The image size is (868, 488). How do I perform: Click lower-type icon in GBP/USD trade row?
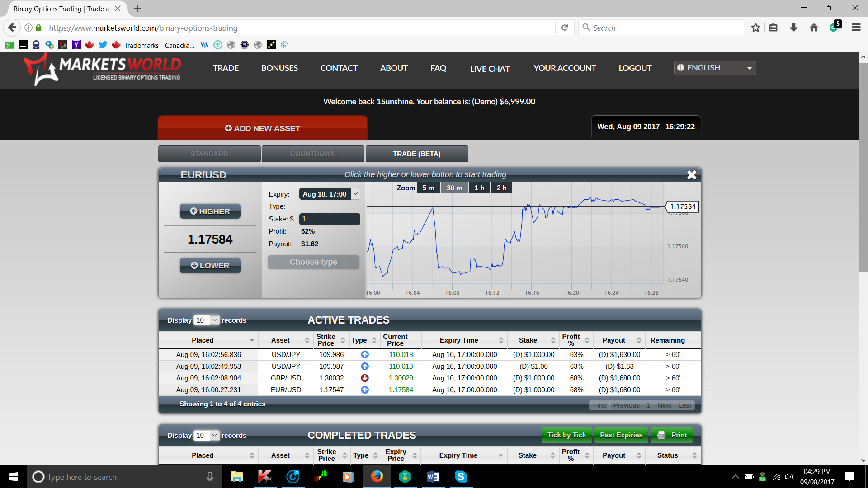click(365, 378)
